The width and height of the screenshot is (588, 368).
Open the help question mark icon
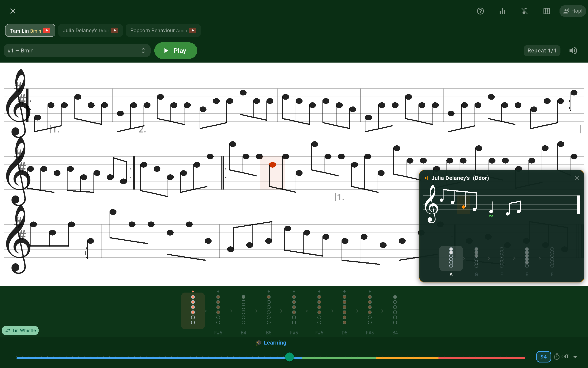click(480, 11)
